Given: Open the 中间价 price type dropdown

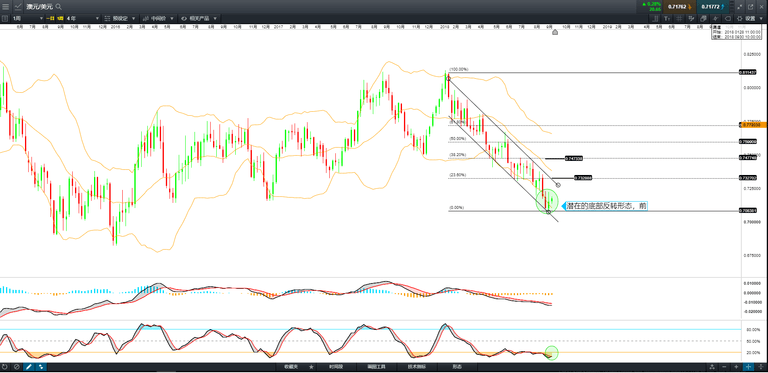Looking at the screenshot, I should (158, 18).
